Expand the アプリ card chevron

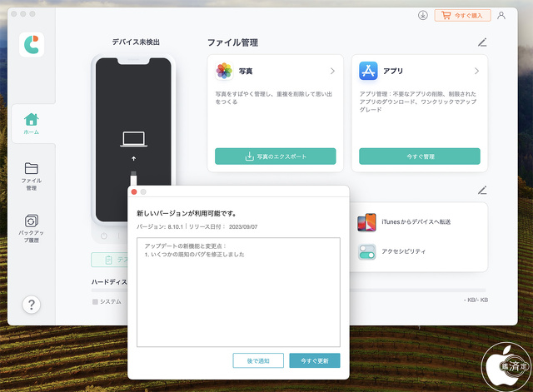476,71
